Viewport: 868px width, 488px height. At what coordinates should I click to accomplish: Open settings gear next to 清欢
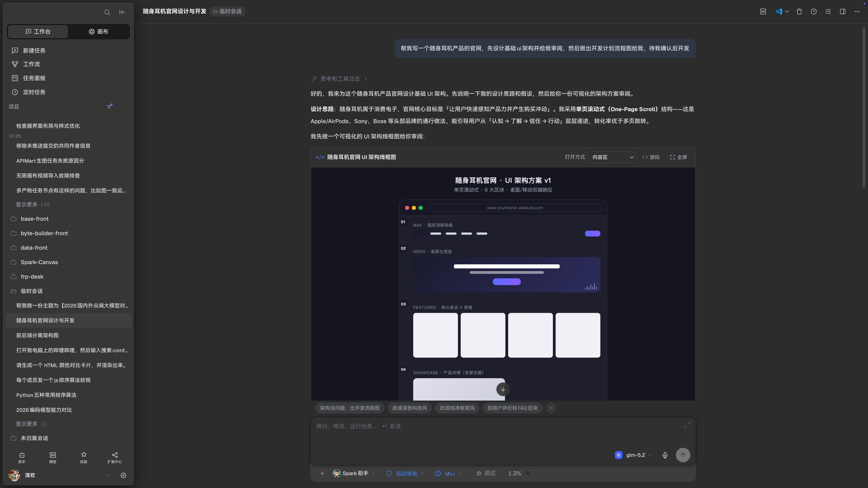(123, 475)
